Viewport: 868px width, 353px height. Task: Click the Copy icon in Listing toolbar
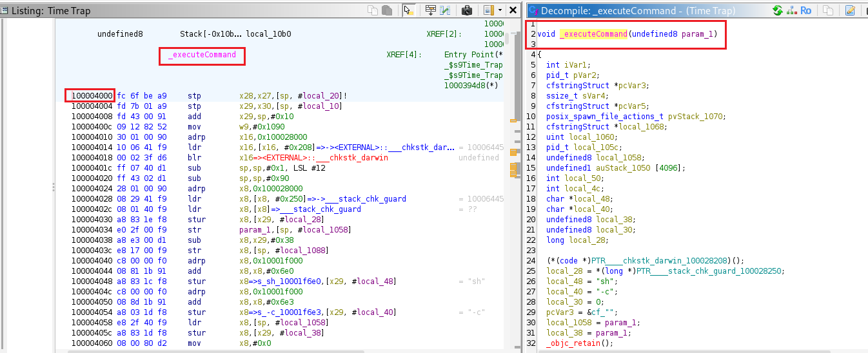tap(373, 10)
